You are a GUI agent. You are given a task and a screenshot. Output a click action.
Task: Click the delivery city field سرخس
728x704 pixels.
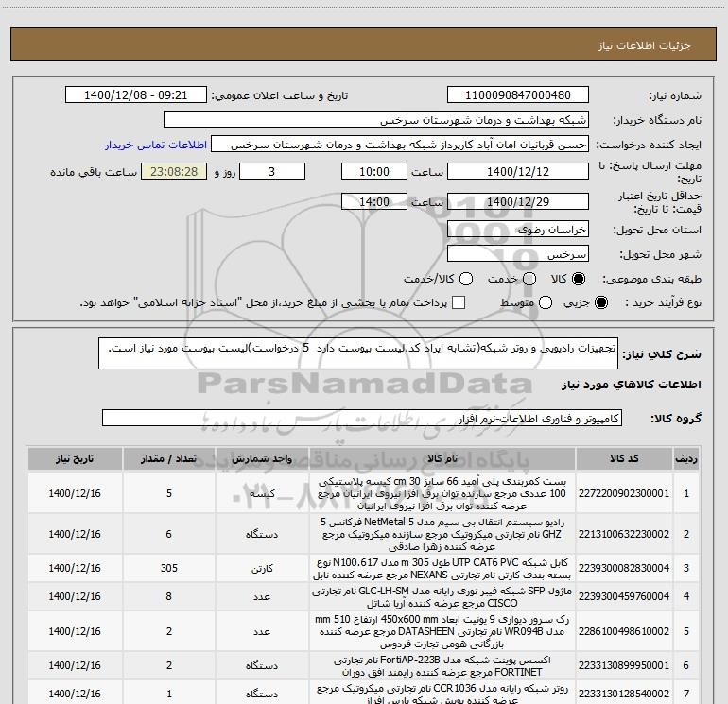coord(518,254)
